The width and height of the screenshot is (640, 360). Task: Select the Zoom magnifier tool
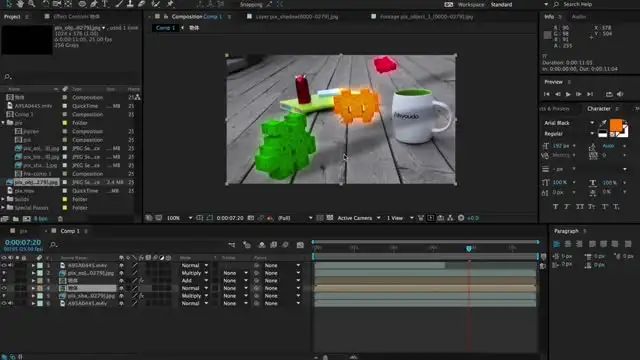(x=31, y=4)
